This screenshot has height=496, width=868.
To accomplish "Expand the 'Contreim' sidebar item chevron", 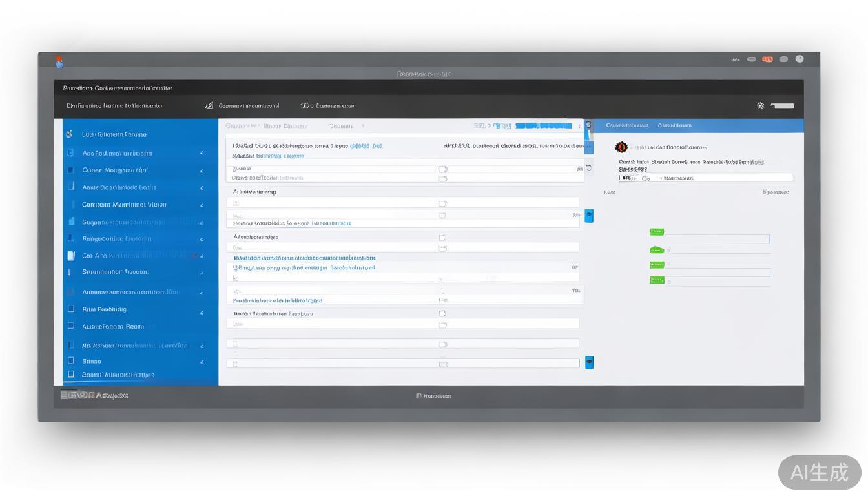I will [201, 205].
